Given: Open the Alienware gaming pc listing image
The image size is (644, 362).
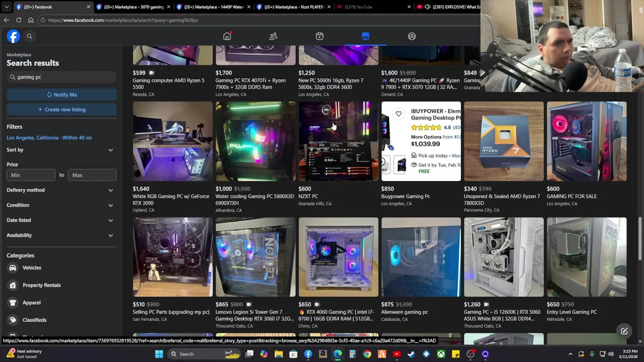Looking at the screenshot, I should click(421, 257).
